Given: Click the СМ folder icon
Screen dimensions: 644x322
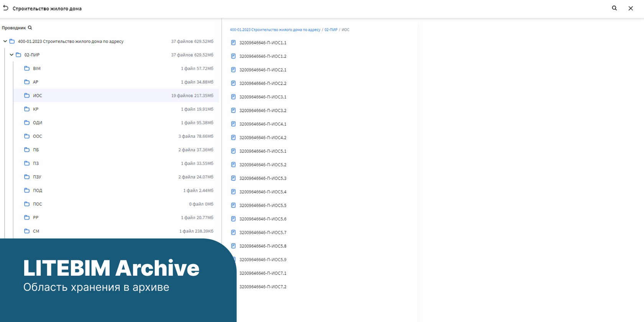Looking at the screenshot, I should coord(27,231).
